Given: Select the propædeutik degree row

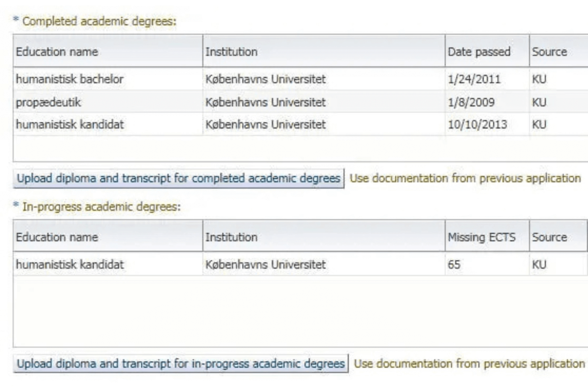Looking at the screenshot, I should [x=301, y=102].
